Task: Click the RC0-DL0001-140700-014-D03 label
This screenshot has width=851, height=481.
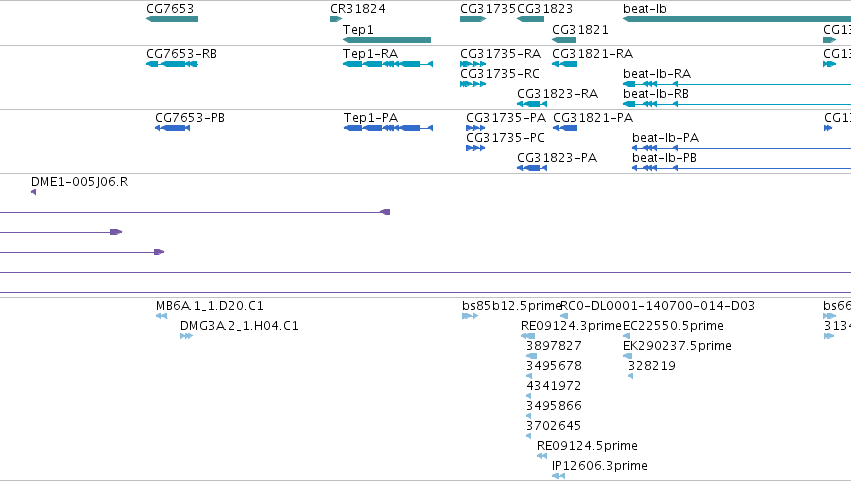Action: [657, 306]
